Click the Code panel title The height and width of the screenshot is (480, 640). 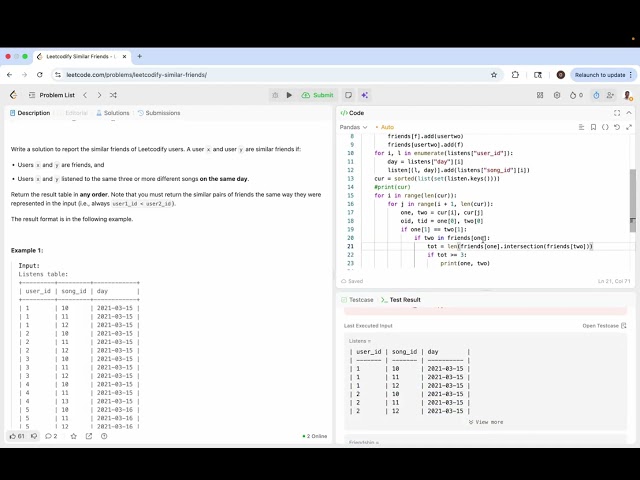[352, 113]
